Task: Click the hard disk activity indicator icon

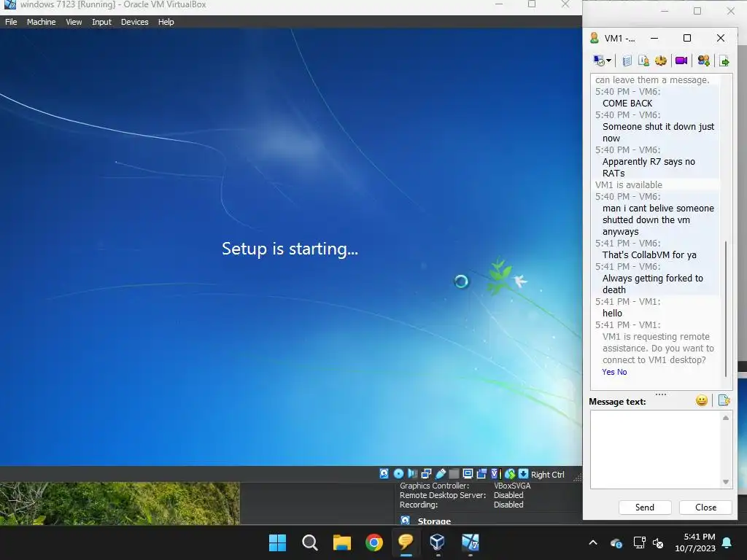Action: coord(384,473)
